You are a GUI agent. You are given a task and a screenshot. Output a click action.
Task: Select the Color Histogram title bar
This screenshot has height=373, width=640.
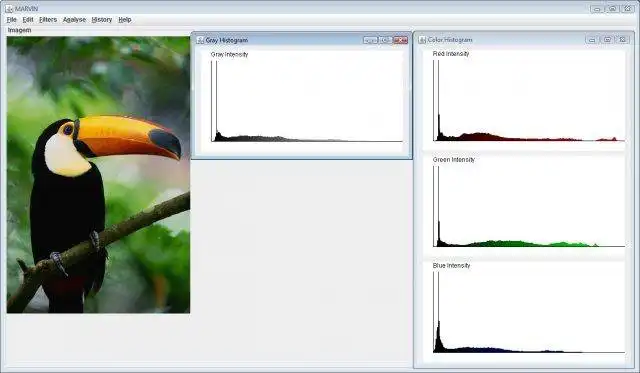coord(524,40)
